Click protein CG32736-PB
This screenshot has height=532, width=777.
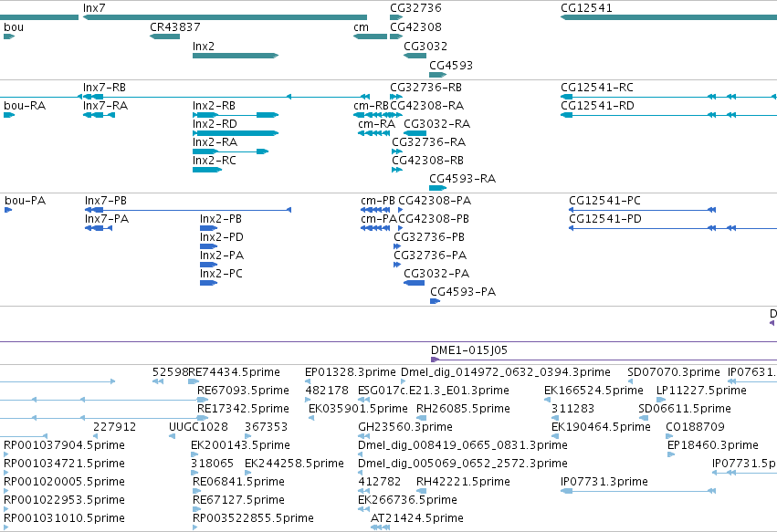tap(397, 246)
